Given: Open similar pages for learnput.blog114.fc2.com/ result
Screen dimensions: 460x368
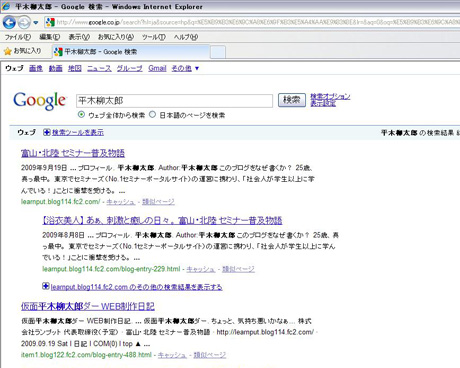Looking at the screenshot, I should pyautogui.click(x=158, y=202).
